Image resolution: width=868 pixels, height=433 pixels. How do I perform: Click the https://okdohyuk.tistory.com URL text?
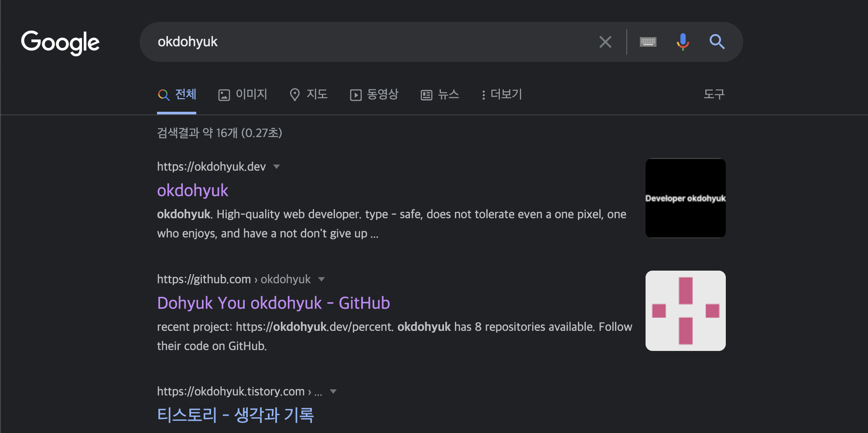click(231, 392)
